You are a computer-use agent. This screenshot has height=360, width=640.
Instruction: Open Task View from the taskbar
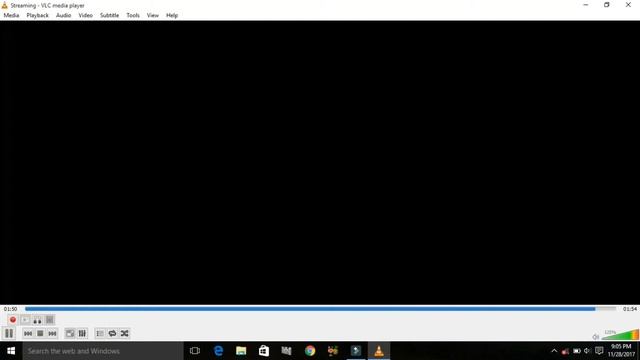195,351
